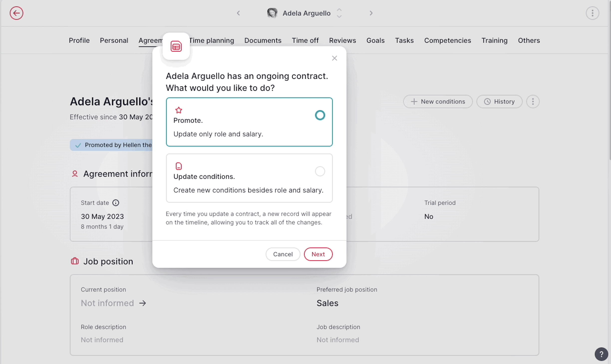Cancel the contract update dialog
The image size is (611, 364).
283,254
